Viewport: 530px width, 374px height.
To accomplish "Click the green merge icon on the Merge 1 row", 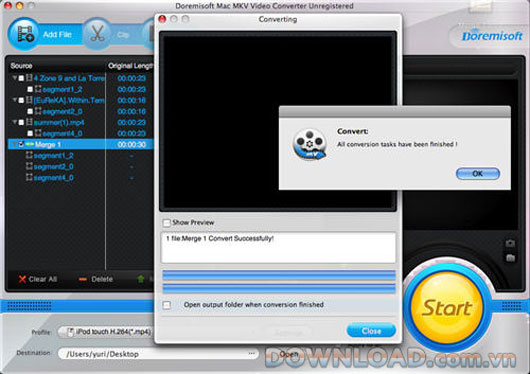I will tap(29, 144).
